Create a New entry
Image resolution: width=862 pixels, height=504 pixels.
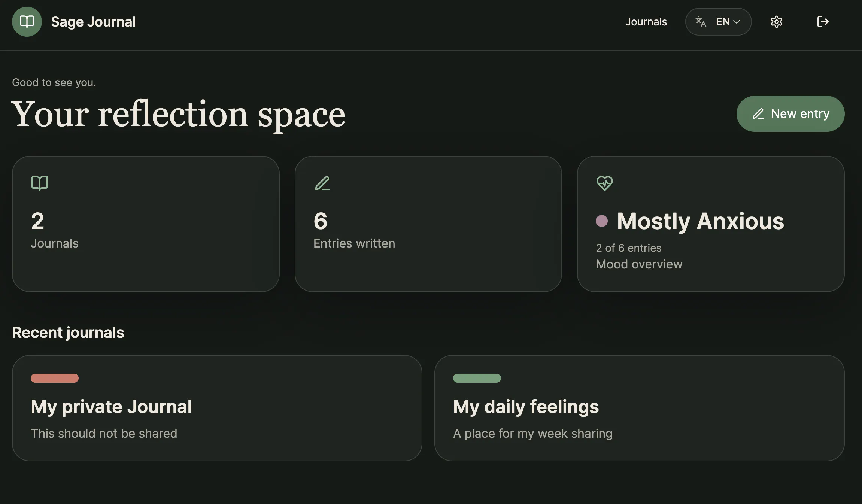[790, 114]
